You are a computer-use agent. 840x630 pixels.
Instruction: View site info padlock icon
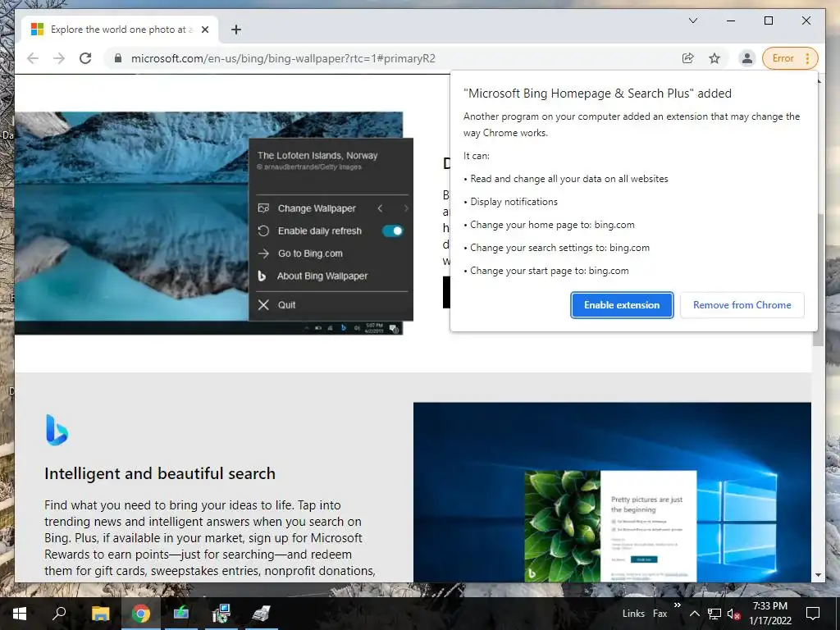click(118, 58)
